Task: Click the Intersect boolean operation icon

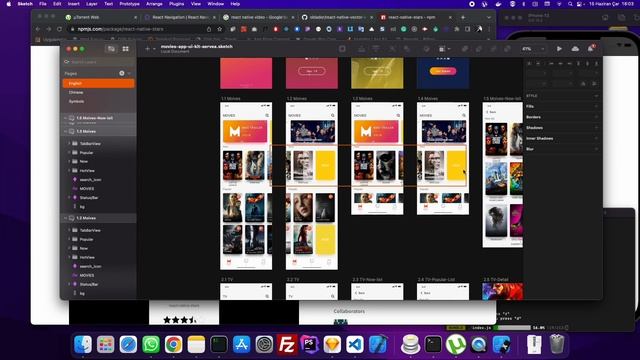Action: (493, 49)
